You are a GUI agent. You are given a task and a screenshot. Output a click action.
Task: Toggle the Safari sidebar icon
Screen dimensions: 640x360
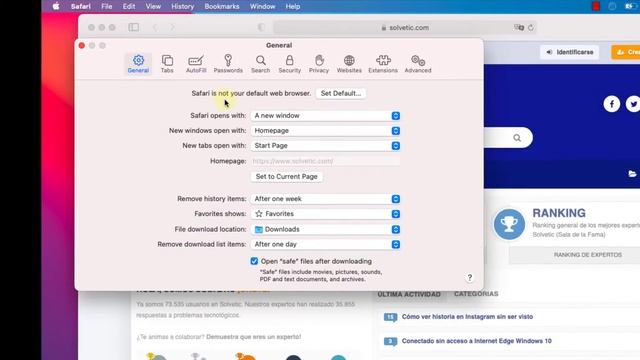(133, 27)
